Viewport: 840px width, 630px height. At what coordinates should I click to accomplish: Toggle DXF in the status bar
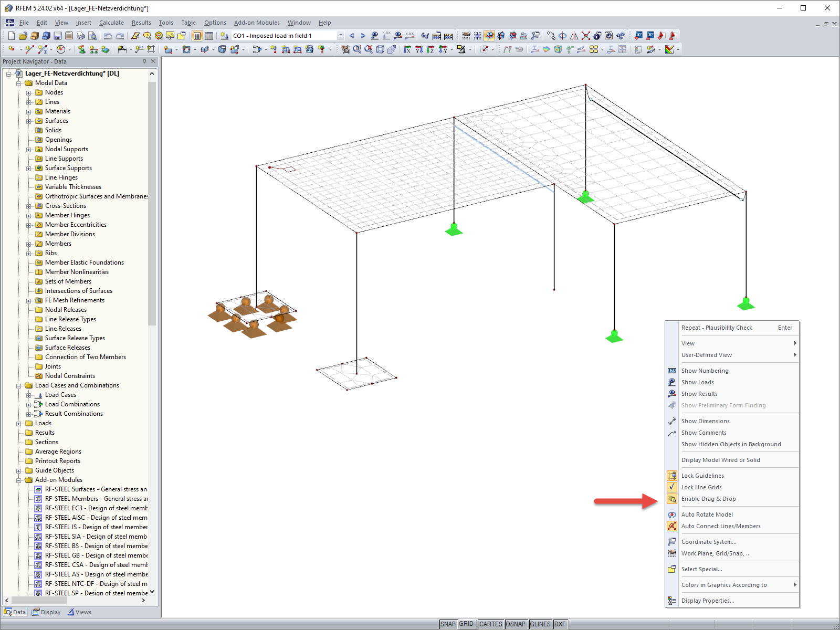(x=560, y=624)
